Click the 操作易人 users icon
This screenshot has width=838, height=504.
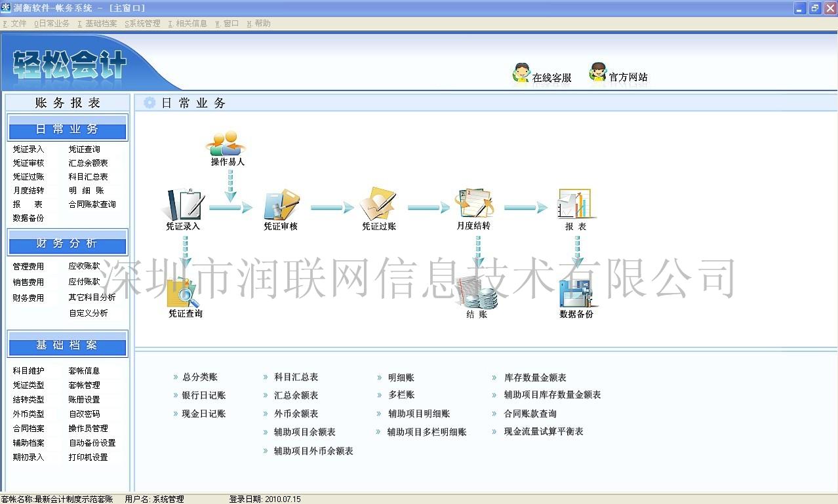tap(226, 143)
